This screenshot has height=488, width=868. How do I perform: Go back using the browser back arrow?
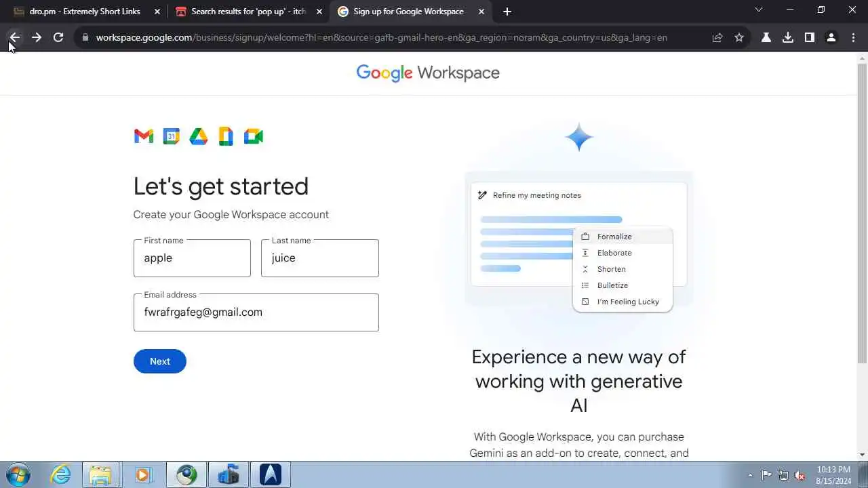[15, 37]
